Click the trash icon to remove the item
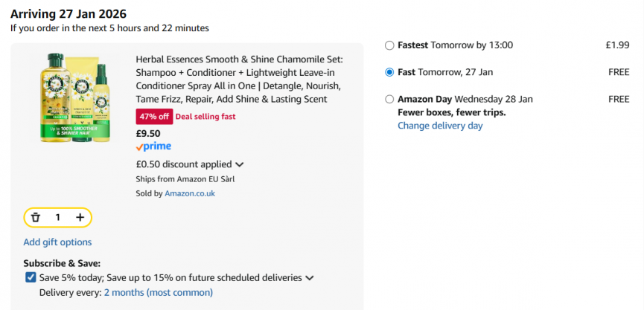The image size is (644, 310). tap(35, 218)
